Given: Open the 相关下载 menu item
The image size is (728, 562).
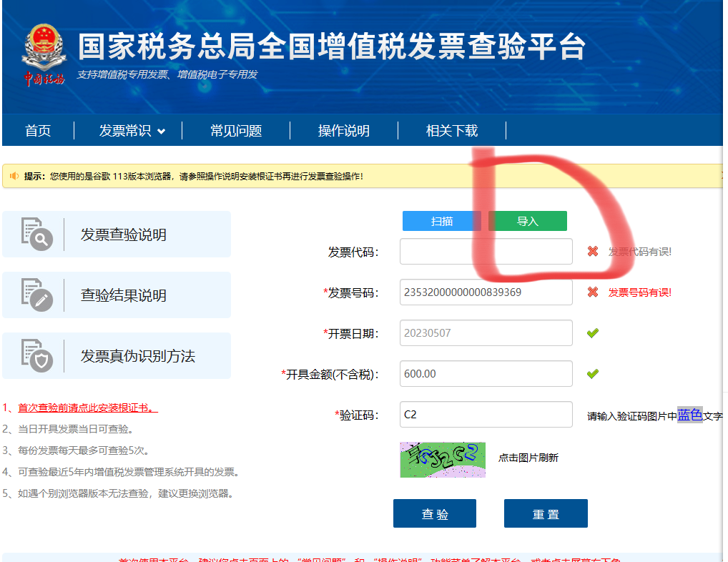Looking at the screenshot, I should click(452, 131).
